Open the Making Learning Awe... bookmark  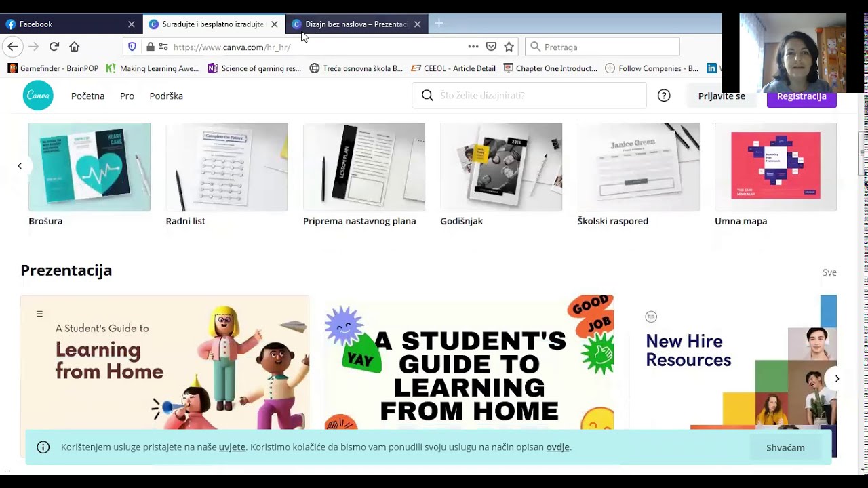[x=153, y=68]
